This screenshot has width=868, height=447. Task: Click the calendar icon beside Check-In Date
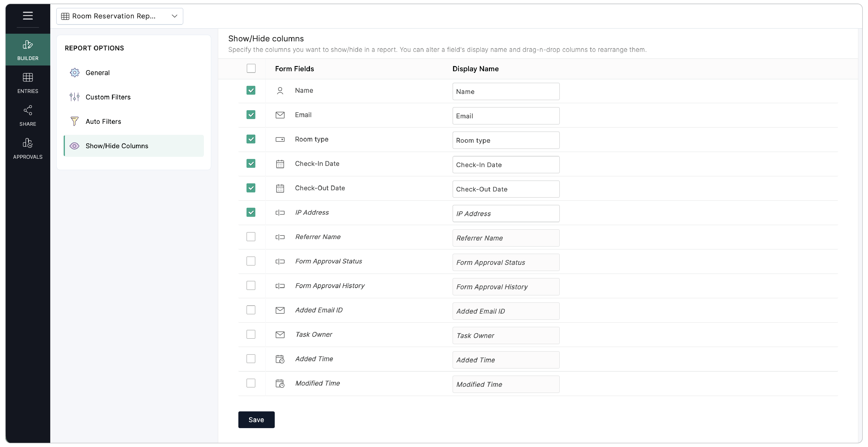pyautogui.click(x=280, y=164)
